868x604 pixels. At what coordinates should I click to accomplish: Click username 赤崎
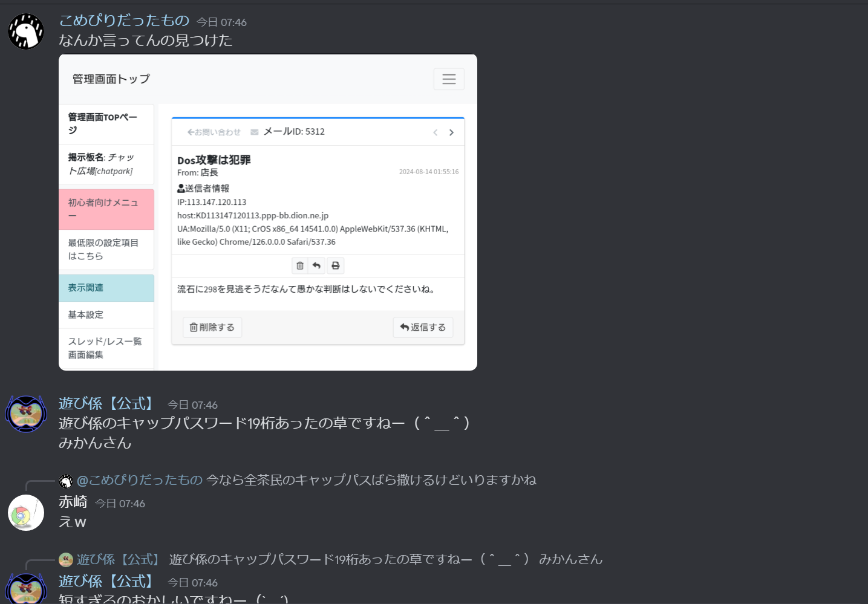coord(73,502)
